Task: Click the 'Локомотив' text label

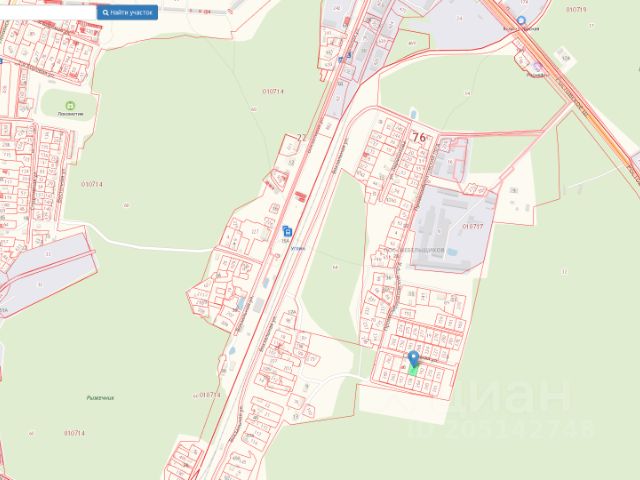Action: pos(70,116)
